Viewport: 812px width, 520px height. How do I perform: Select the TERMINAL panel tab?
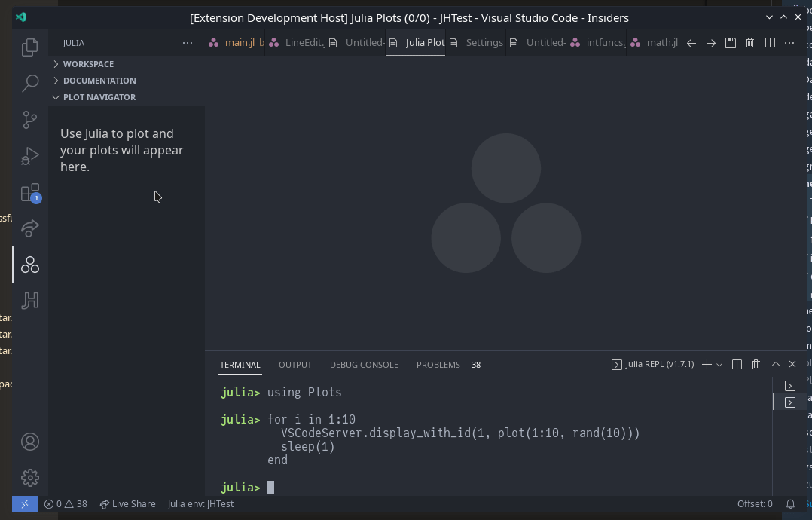240,365
